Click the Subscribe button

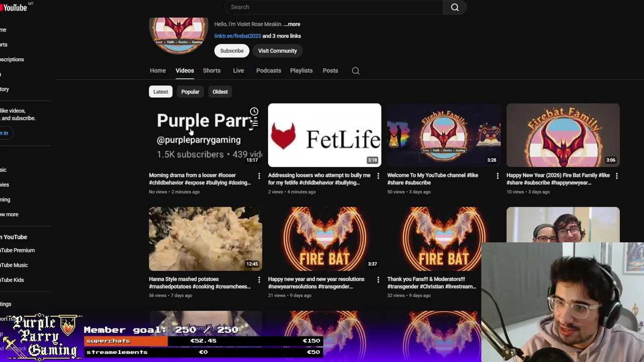232,51
